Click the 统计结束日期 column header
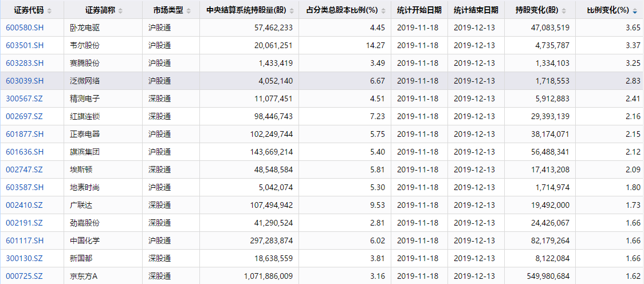 click(476, 10)
